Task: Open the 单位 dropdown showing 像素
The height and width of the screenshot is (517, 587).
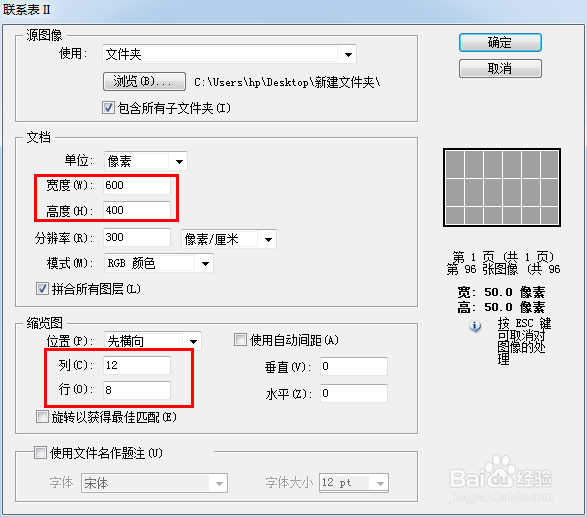Action: [x=146, y=161]
